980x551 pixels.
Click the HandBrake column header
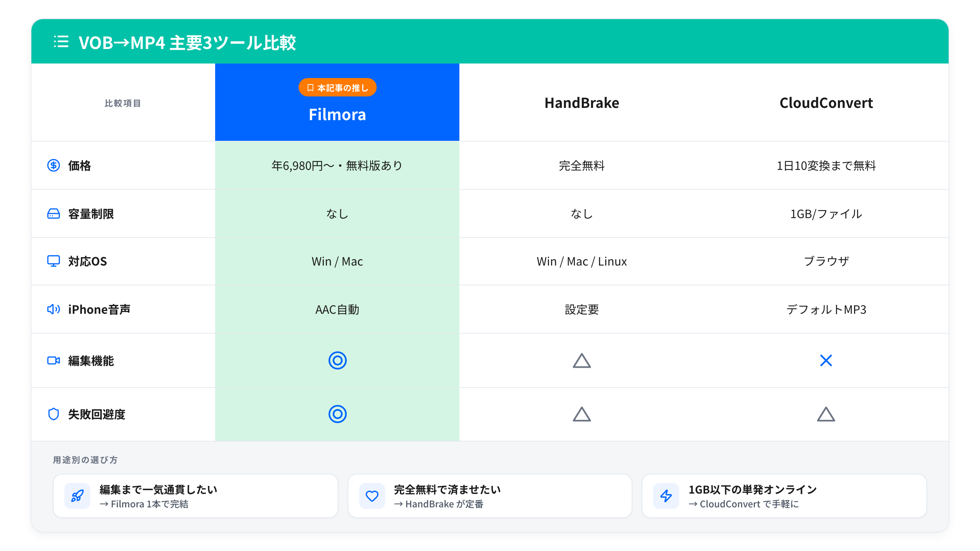[581, 103]
